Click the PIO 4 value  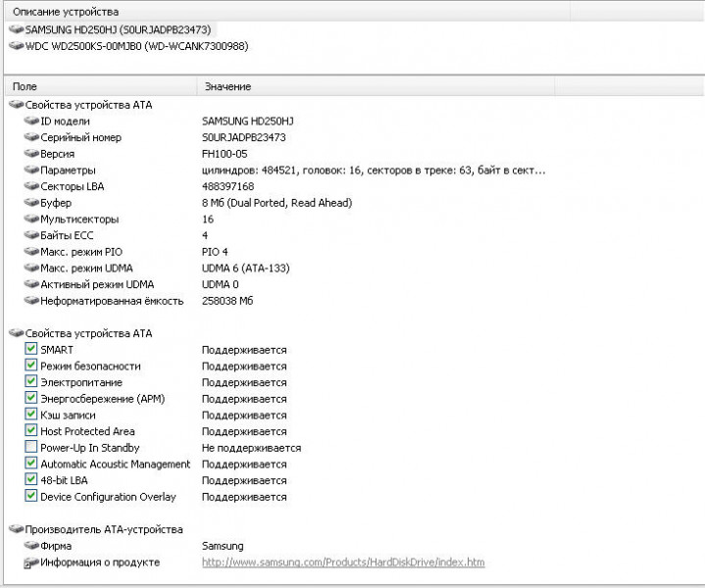coord(215,252)
